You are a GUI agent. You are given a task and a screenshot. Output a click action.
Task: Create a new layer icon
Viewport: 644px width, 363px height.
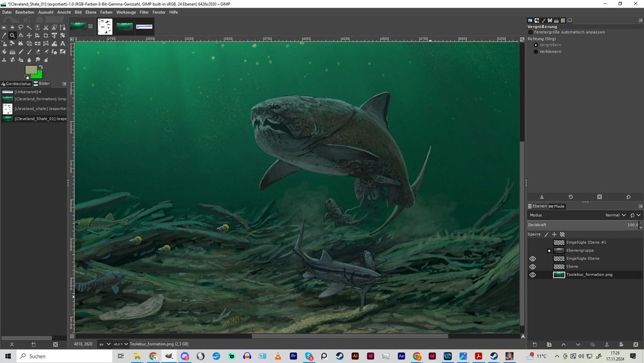coord(535,344)
